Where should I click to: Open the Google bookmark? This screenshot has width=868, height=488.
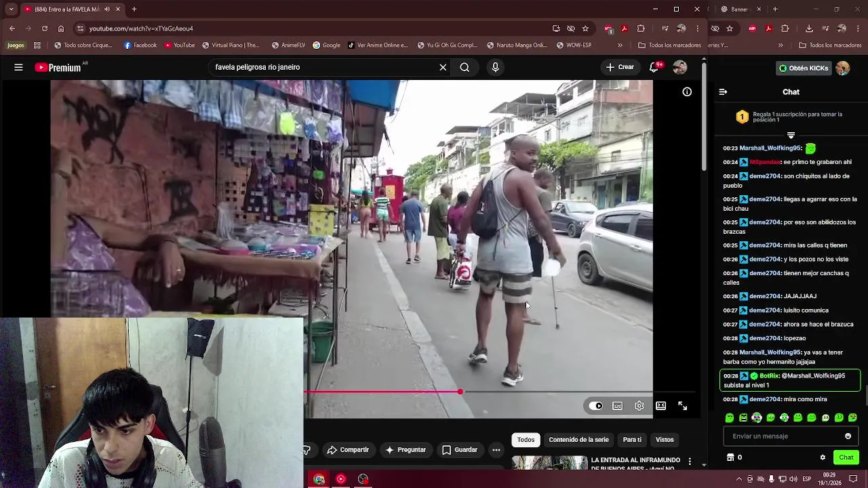(326, 45)
